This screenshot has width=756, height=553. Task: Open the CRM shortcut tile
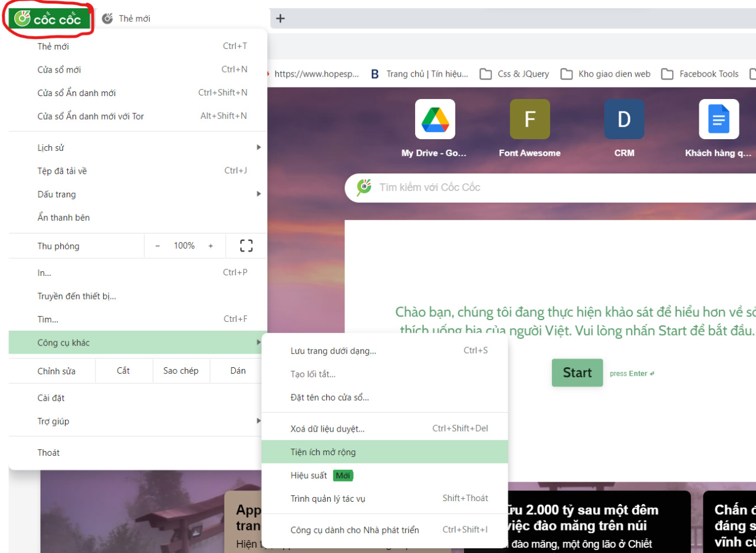624,129
